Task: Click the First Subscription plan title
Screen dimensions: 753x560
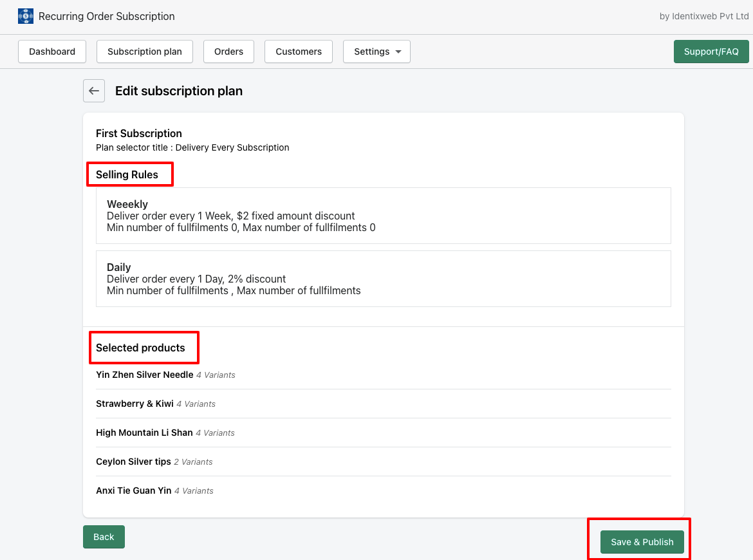Action: (x=139, y=133)
